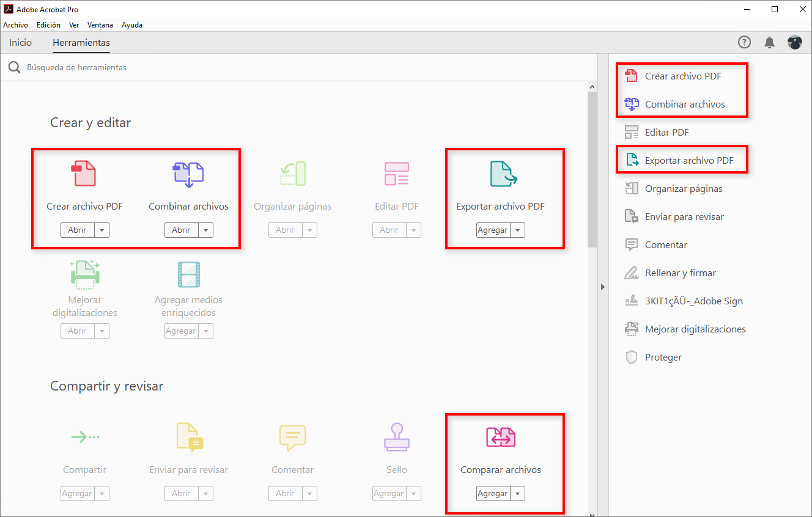Click Agregar under Agregar medios enriquecidos
812x517 pixels.
coord(181,331)
